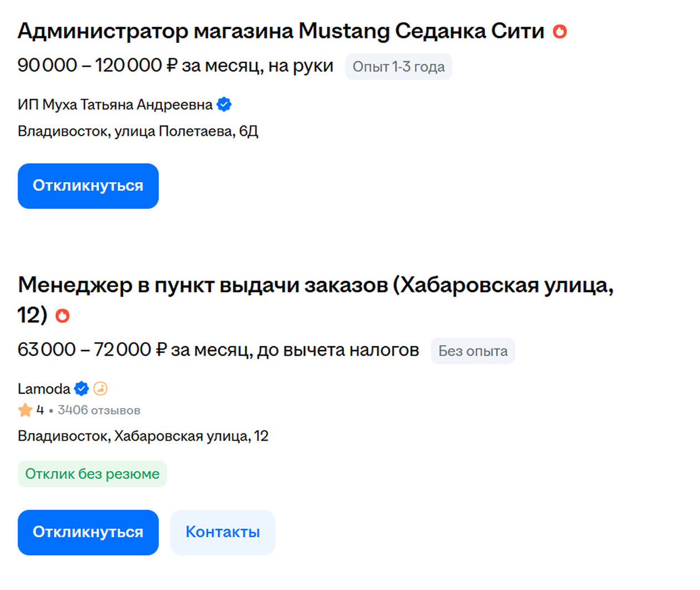Click address Владивосток, улица Полетаева, 6Д
Image resolution: width=700 pixels, height=590 pixels.
[138, 132]
